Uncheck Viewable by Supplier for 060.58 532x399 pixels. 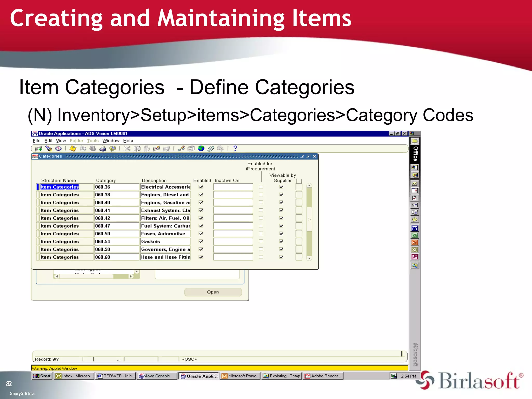coord(281,249)
